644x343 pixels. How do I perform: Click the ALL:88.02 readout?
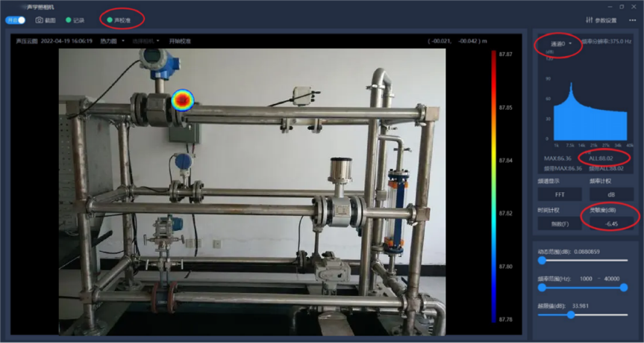pos(601,158)
